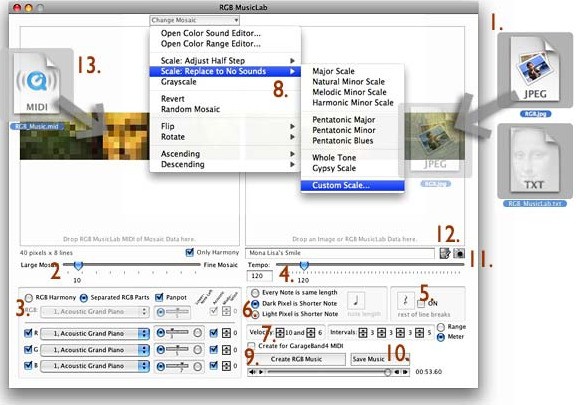Adjust the Velocity stepper showing 10
The height and width of the screenshot is (405, 580).
click(x=280, y=333)
